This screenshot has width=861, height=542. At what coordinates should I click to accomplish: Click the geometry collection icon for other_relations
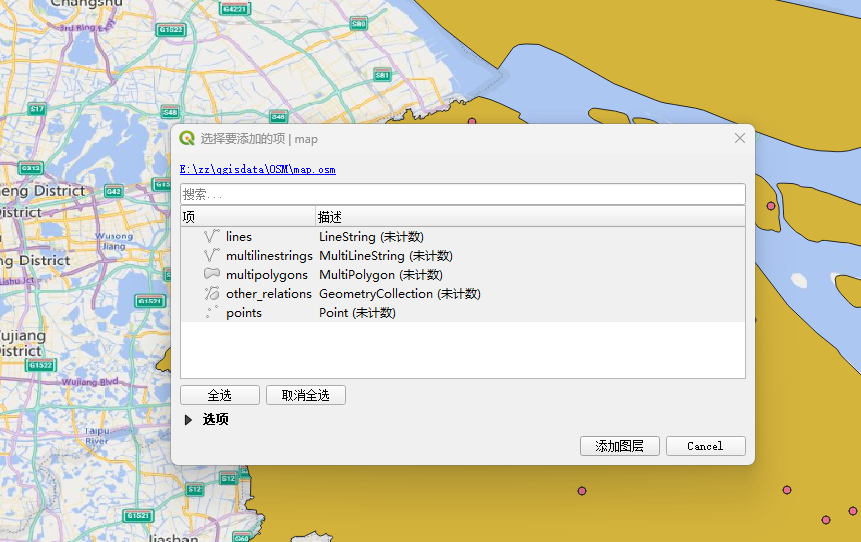pyautogui.click(x=211, y=294)
